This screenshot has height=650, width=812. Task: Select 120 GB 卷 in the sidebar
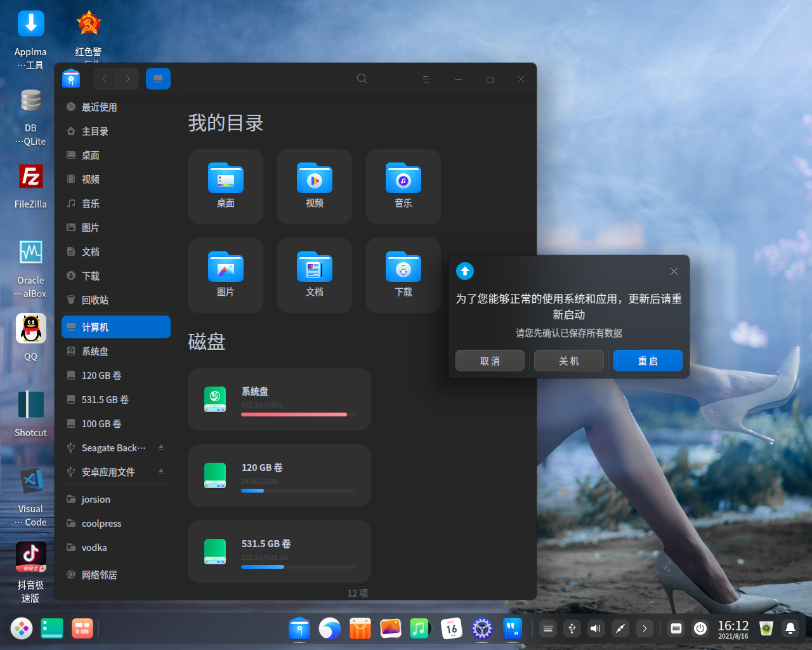click(116, 376)
